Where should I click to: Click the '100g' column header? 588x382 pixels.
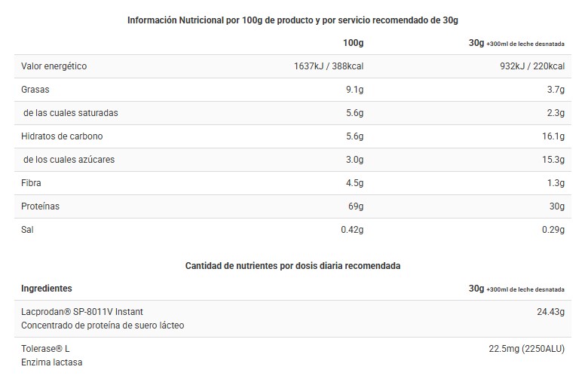coord(353,43)
